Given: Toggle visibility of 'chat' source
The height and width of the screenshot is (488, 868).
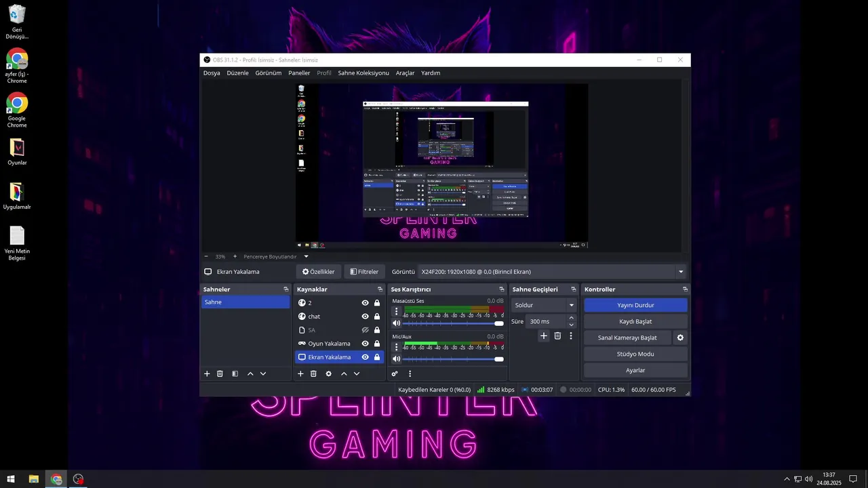Looking at the screenshot, I should pyautogui.click(x=365, y=317).
